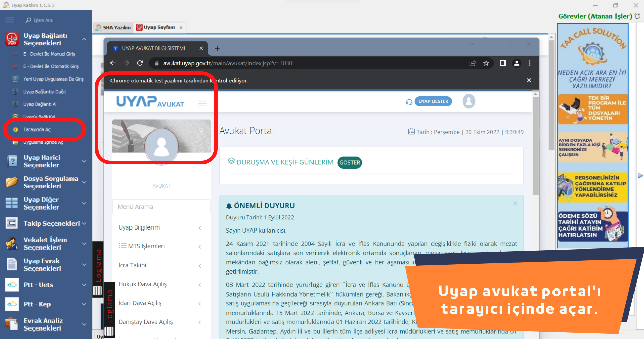644x339 pixels.
Task: Click the notification bell icon
Action: [x=637, y=16]
